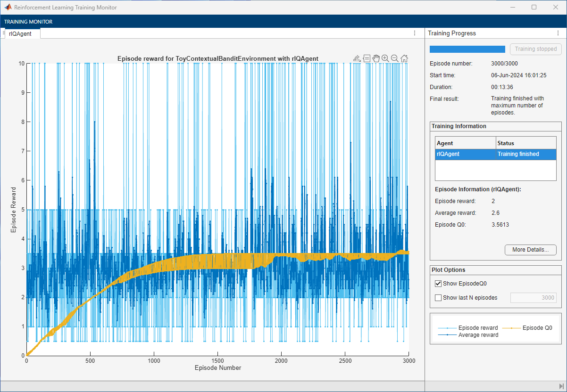Click the More Details... button
The image size is (567, 392).
(x=530, y=250)
